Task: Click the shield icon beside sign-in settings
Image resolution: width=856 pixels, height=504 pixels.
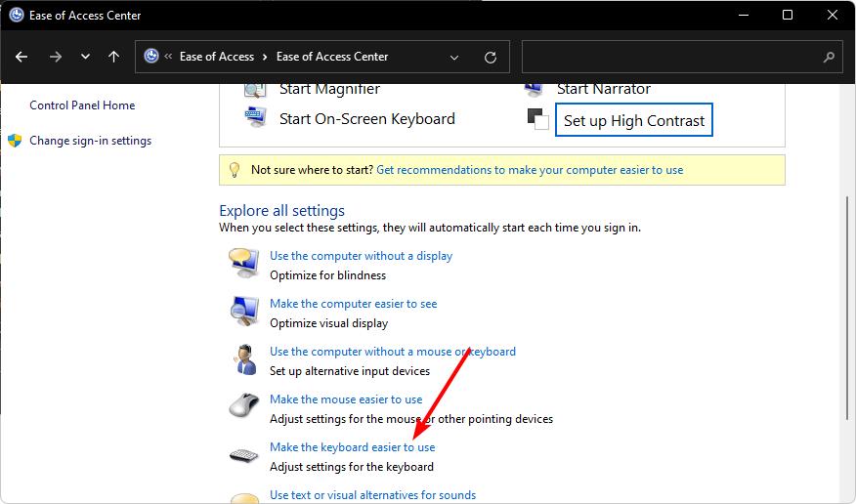Action: click(15, 141)
